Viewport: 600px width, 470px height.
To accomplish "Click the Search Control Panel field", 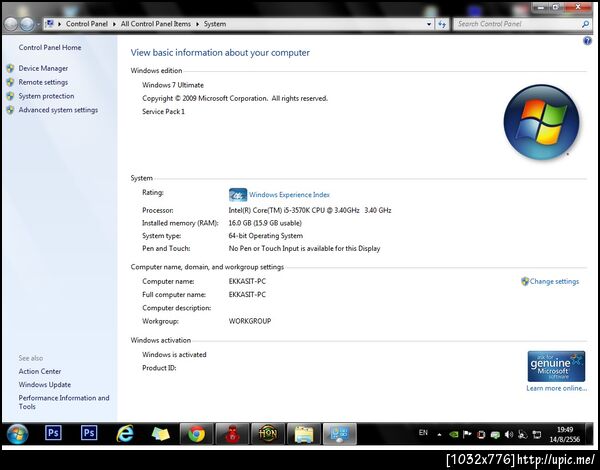I will click(x=519, y=24).
